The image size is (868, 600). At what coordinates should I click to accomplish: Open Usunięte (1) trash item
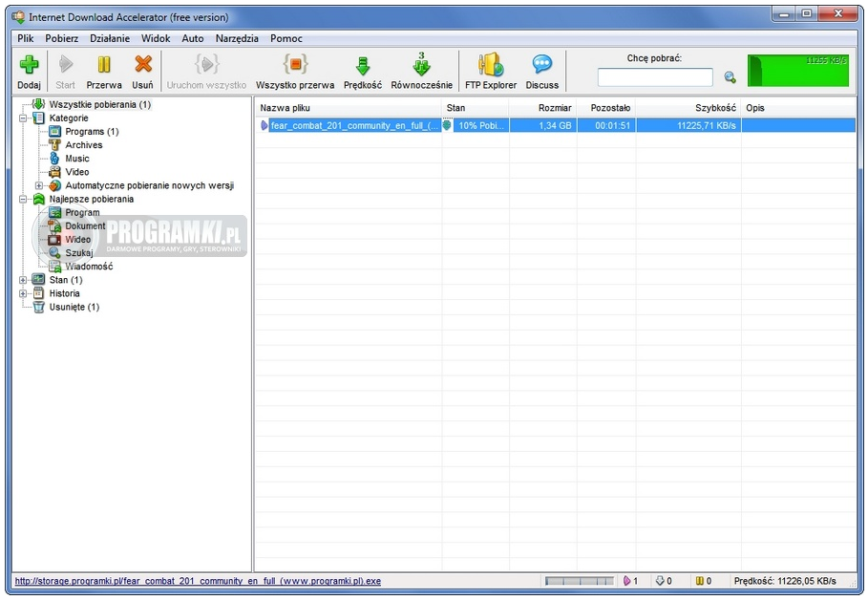click(x=74, y=307)
